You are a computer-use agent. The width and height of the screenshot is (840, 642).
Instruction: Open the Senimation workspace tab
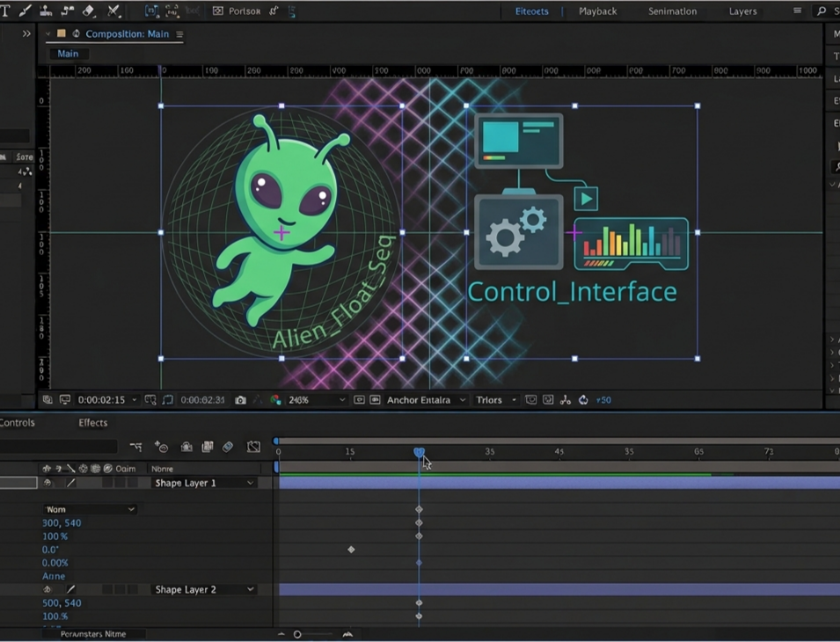tap(672, 11)
